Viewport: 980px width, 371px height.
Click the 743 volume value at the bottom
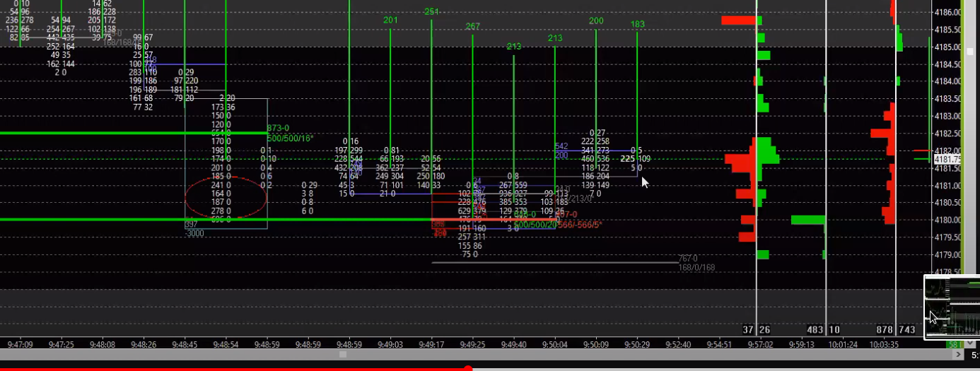coord(906,330)
